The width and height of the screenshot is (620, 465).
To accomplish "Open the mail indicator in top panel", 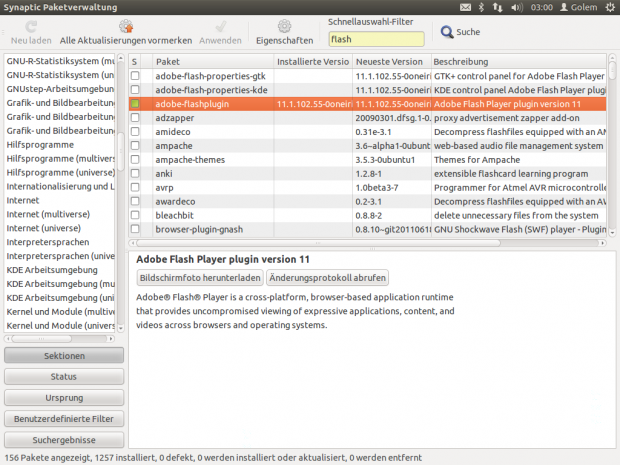I will pos(465,7).
